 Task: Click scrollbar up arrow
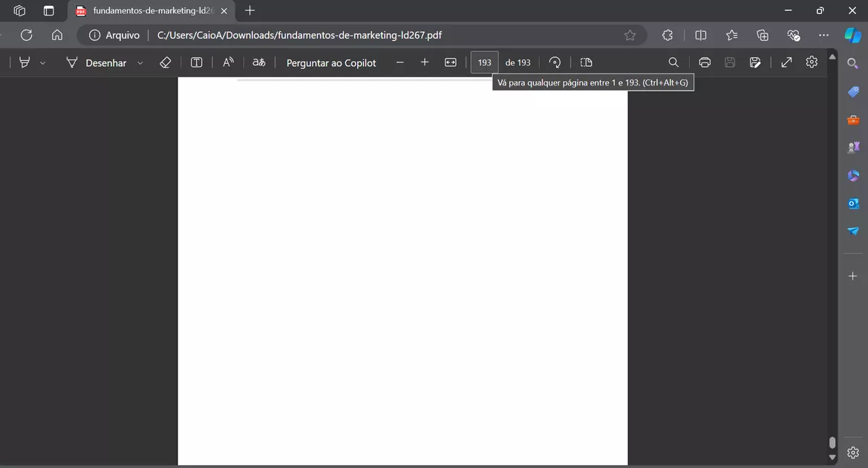click(832, 56)
